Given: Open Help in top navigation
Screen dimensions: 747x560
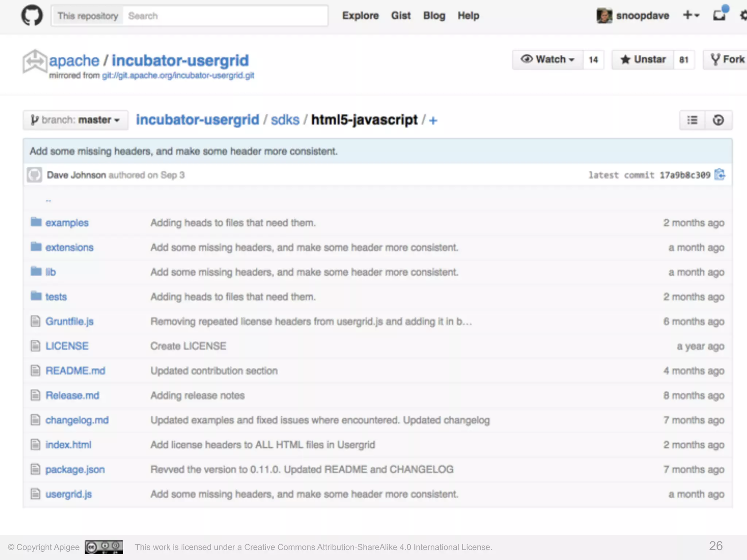Looking at the screenshot, I should (468, 16).
